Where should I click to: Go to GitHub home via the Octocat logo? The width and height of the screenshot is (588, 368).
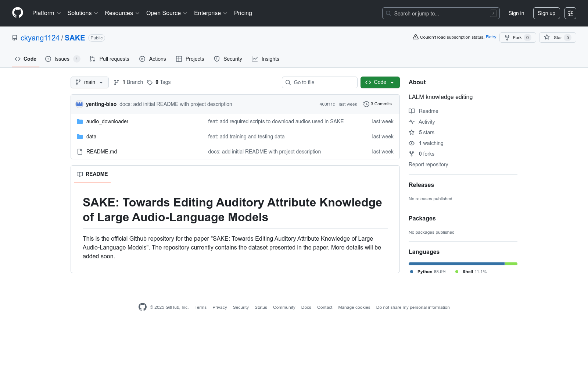click(x=18, y=13)
